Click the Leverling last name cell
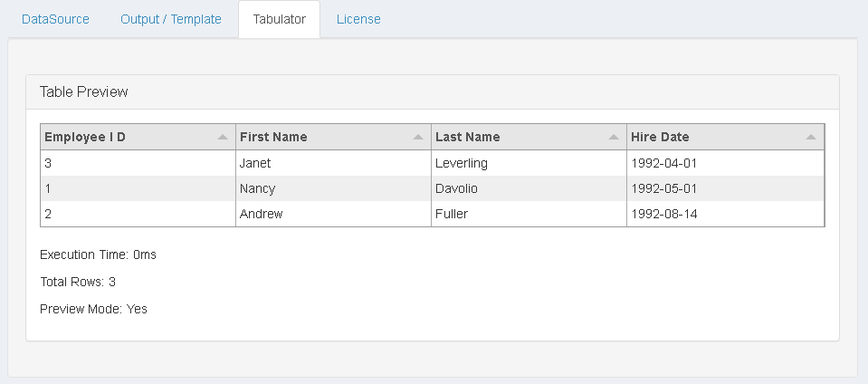Viewport: 868px width, 384px height. coord(462,163)
